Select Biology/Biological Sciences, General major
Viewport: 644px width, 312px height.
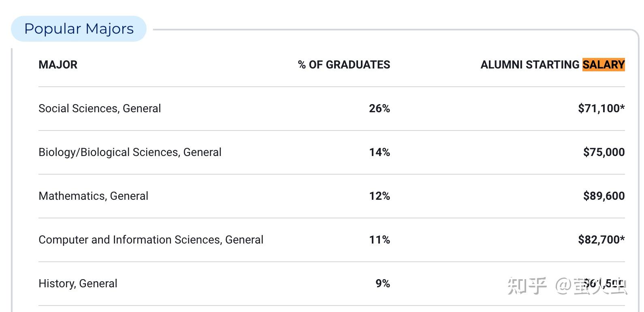pos(130,152)
